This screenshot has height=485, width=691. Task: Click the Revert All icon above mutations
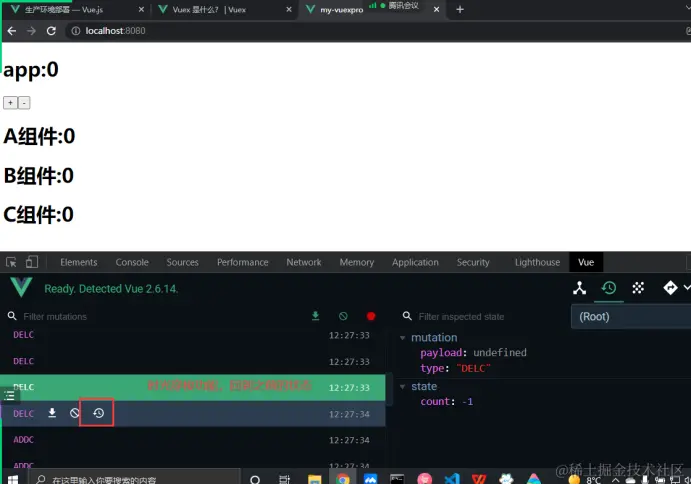pos(343,316)
